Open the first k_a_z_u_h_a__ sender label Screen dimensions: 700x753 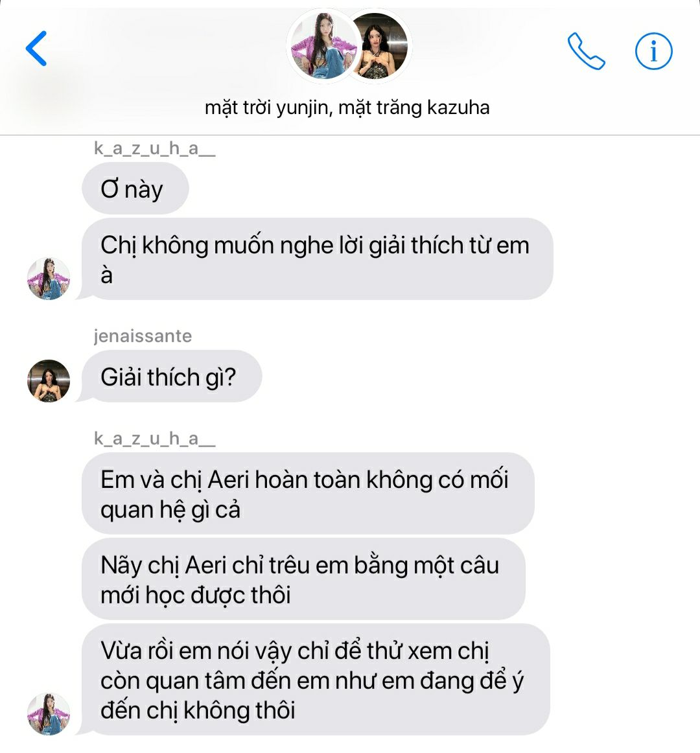155,149
